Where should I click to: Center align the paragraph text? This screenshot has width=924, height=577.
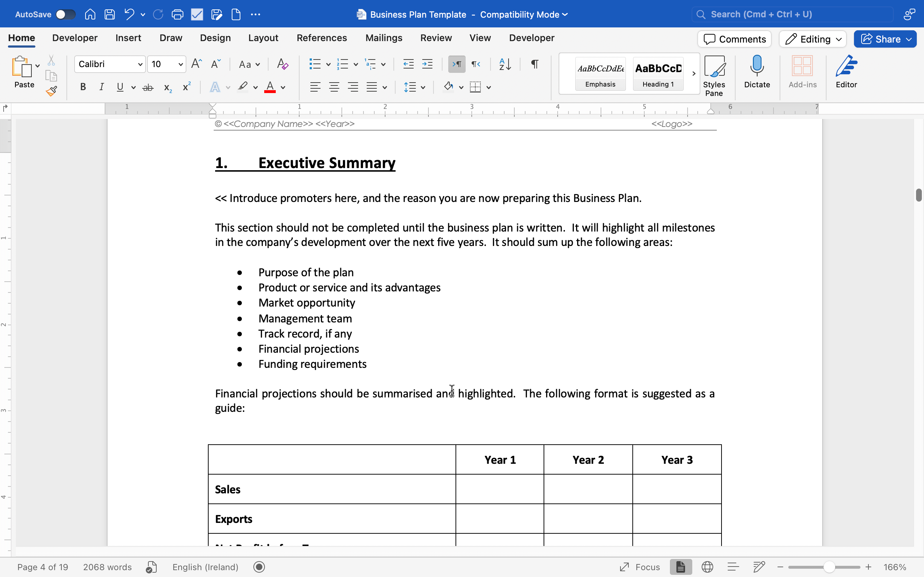click(x=334, y=87)
